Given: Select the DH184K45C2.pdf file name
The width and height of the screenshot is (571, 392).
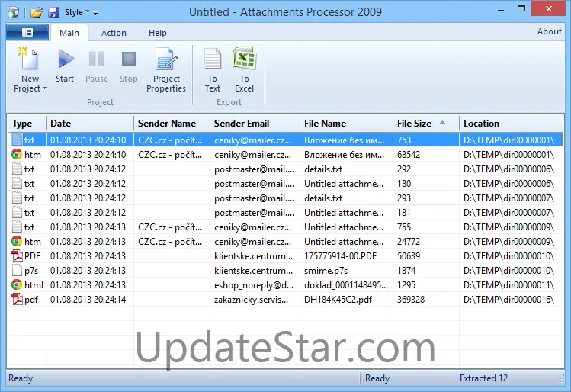Looking at the screenshot, I should pyautogui.click(x=338, y=300).
